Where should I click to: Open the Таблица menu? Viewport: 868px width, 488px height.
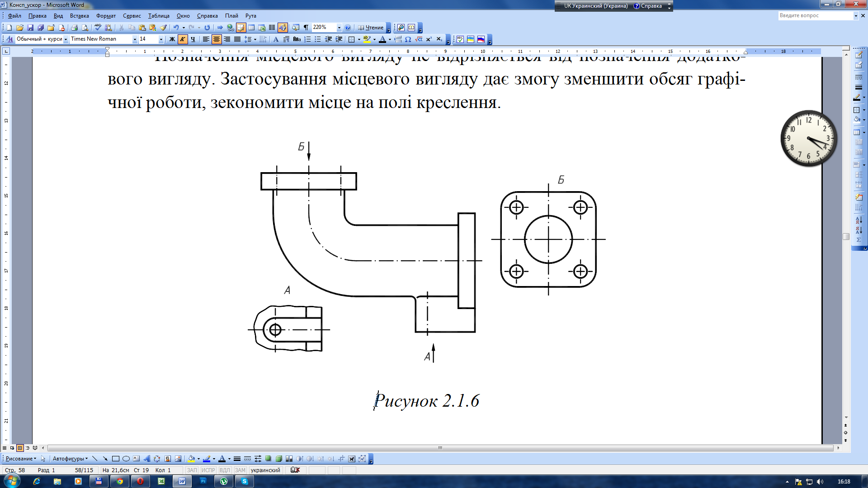(x=159, y=16)
